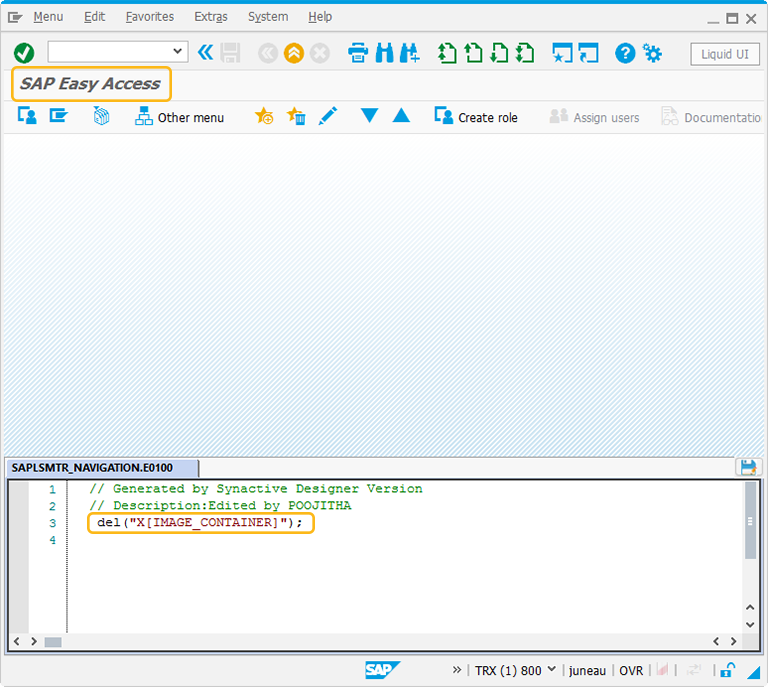The height and width of the screenshot is (687, 768).
Task: Go to First page icon
Action: pyautogui.click(x=447, y=53)
